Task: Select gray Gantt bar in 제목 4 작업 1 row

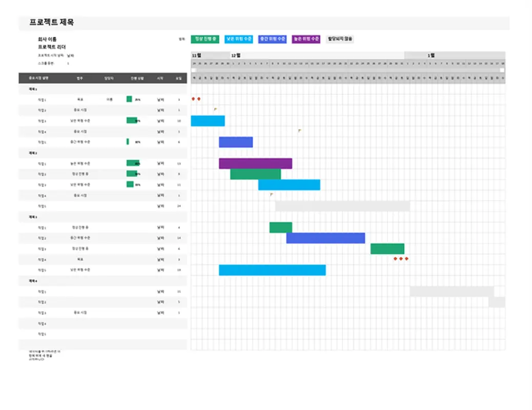Action: click(x=452, y=292)
